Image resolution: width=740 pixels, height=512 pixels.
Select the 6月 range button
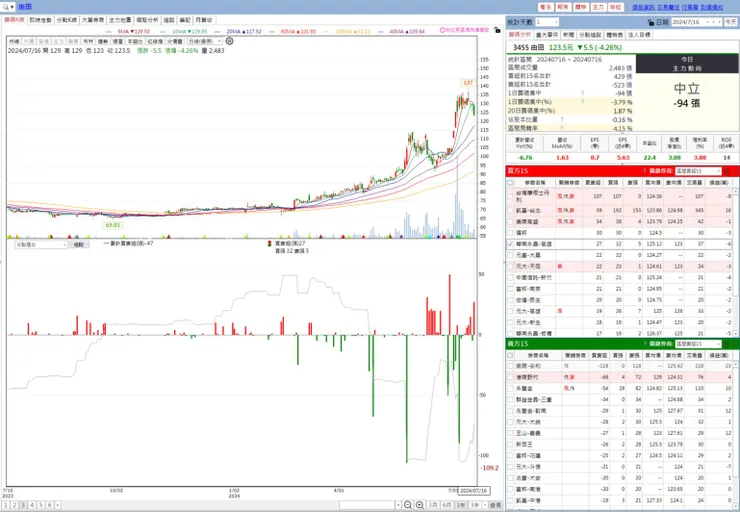click(x=446, y=505)
